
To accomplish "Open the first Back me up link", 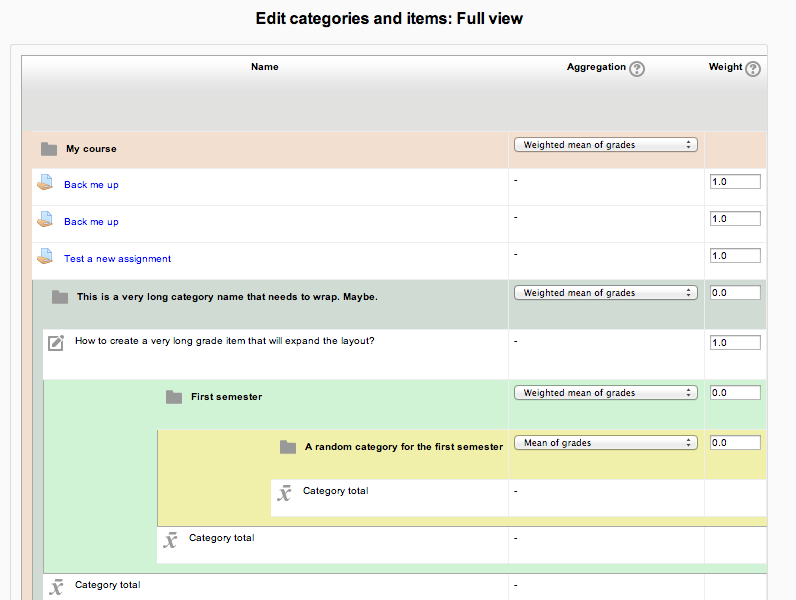I will (x=91, y=185).
